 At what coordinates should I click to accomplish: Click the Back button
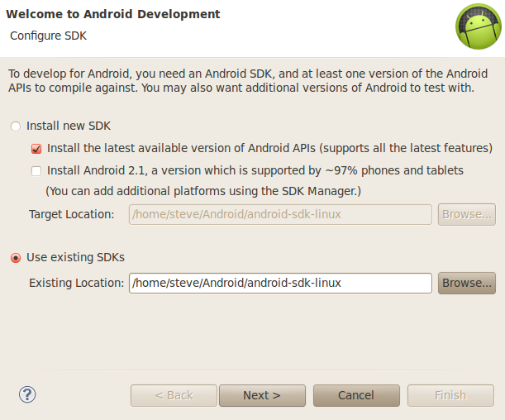pyautogui.click(x=174, y=395)
